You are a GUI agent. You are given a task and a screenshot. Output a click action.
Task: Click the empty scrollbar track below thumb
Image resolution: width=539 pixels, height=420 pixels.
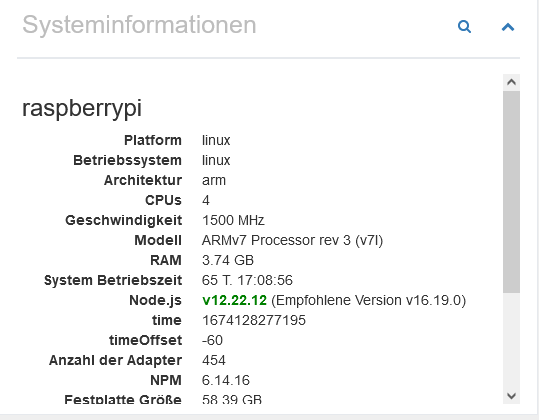point(511,340)
